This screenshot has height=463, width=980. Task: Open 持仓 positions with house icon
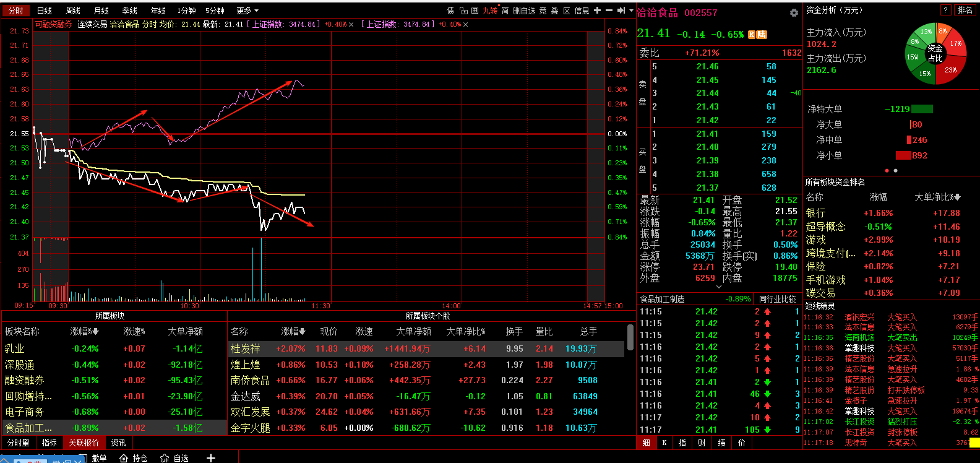[134, 458]
